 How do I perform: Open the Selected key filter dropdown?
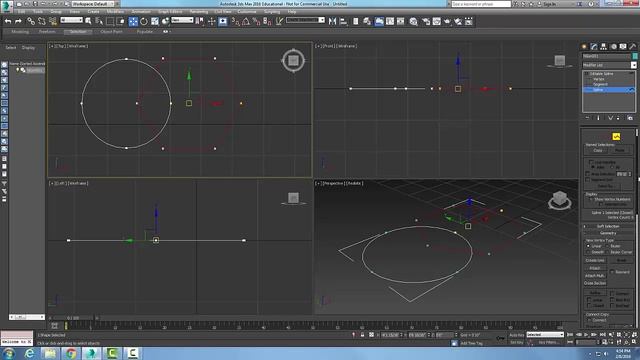(x=545, y=334)
